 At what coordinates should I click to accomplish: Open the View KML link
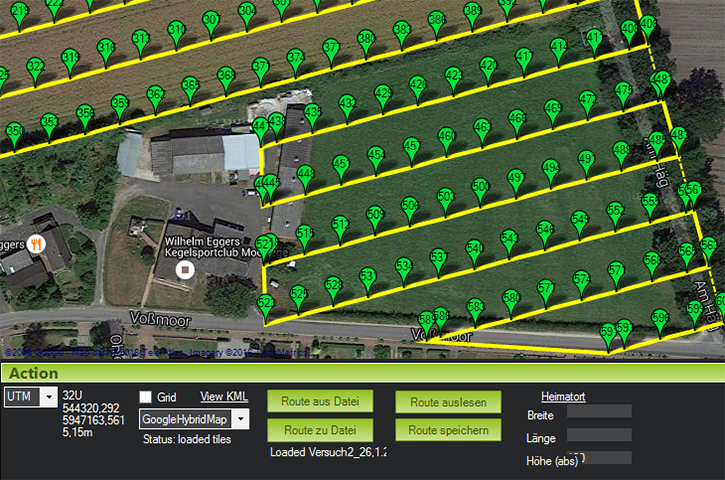click(x=223, y=397)
